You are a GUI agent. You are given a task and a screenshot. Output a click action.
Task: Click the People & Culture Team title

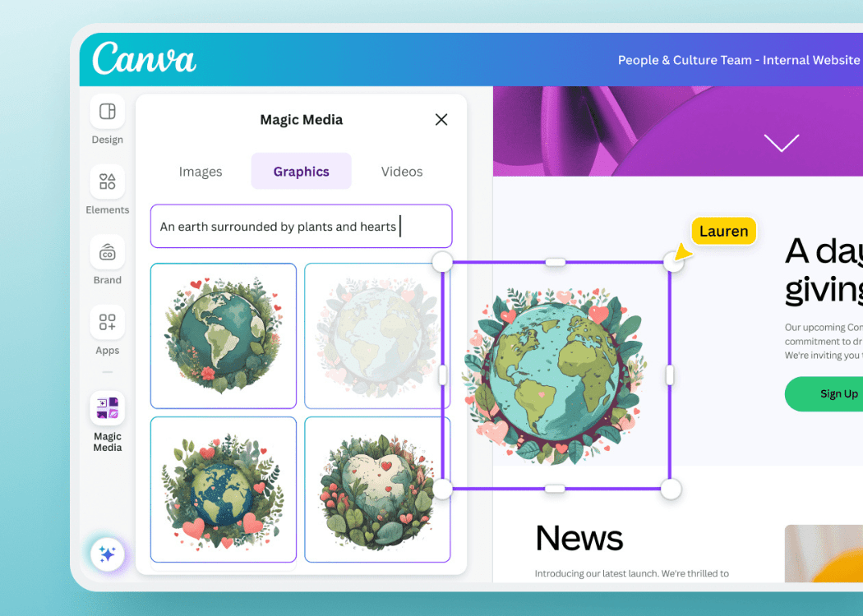tap(739, 60)
